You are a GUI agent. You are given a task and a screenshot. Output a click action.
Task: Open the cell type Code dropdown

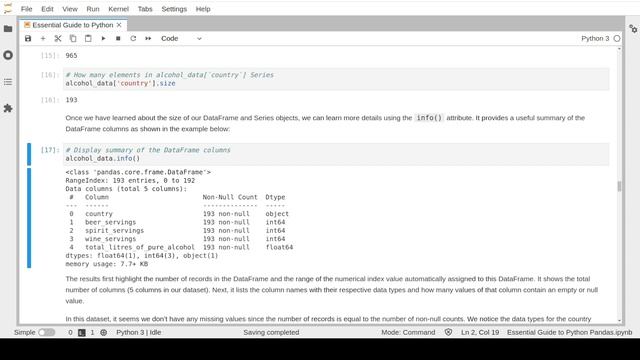[181, 38]
